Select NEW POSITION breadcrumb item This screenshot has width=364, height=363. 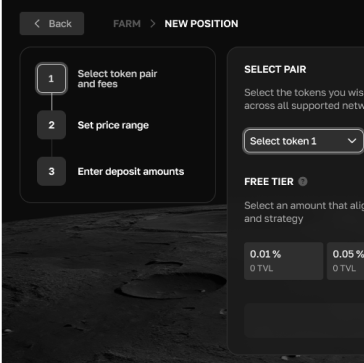pyautogui.click(x=201, y=24)
